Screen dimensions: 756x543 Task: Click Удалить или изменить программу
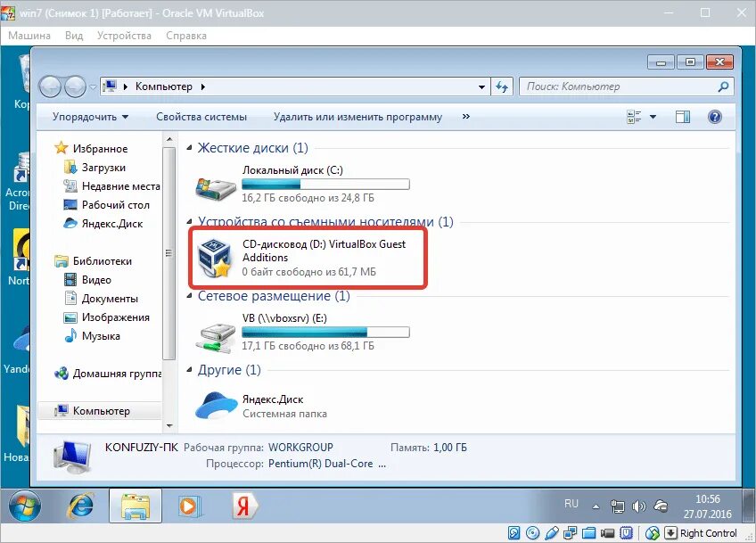click(x=357, y=117)
